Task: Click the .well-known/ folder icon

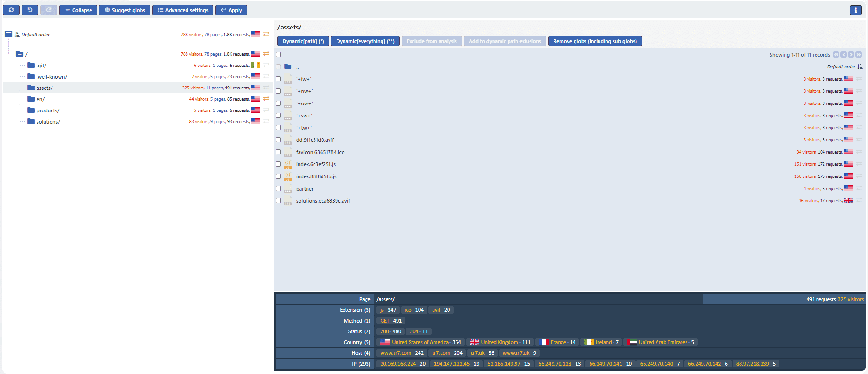Action: pos(31,76)
